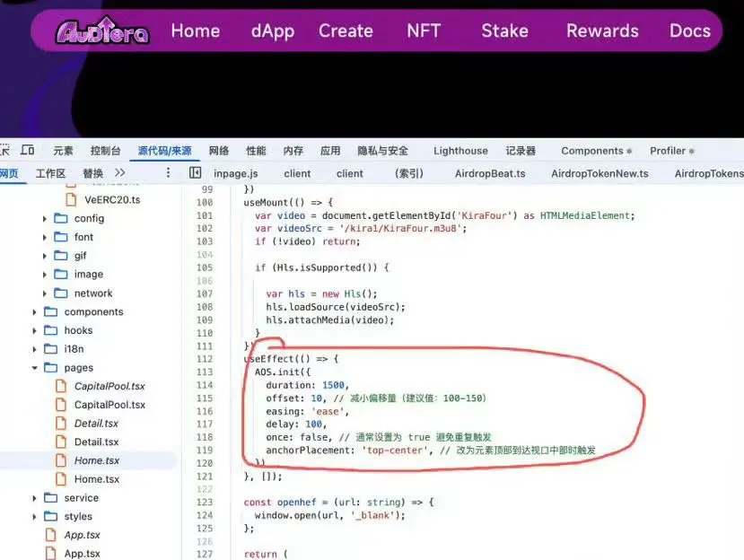
Task: Set breakpoint on line number 124
Action: pos(205,515)
